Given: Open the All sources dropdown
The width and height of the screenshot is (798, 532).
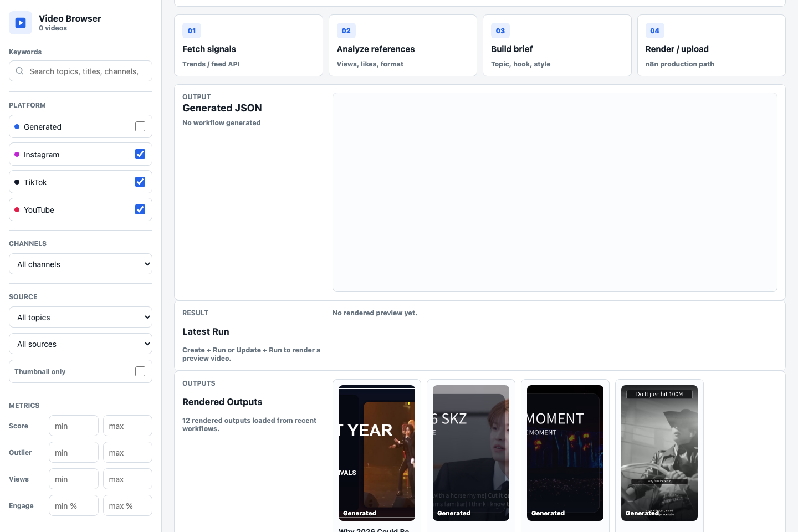Looking at the screenshot, I should (80, 344).
